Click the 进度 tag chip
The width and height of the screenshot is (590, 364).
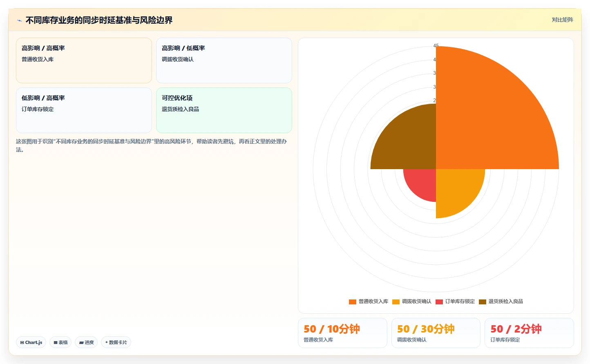coord(86,342)
